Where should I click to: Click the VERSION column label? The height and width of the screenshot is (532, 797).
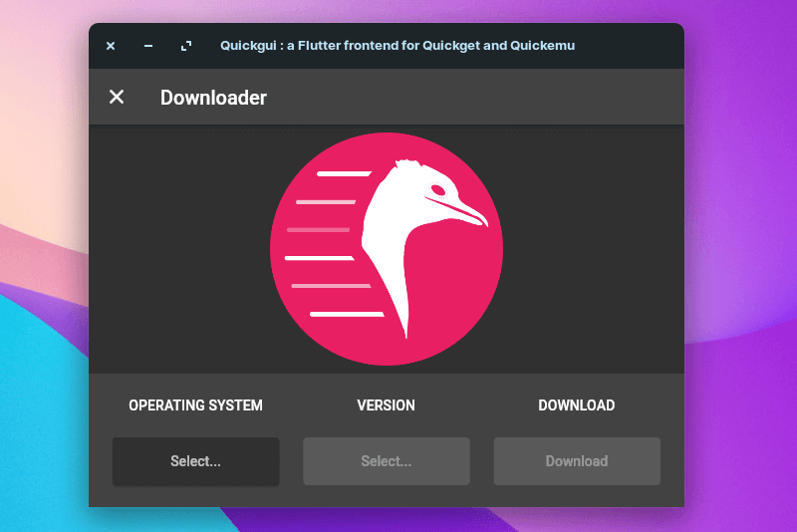pyautogui.click(x=386, y=405)
